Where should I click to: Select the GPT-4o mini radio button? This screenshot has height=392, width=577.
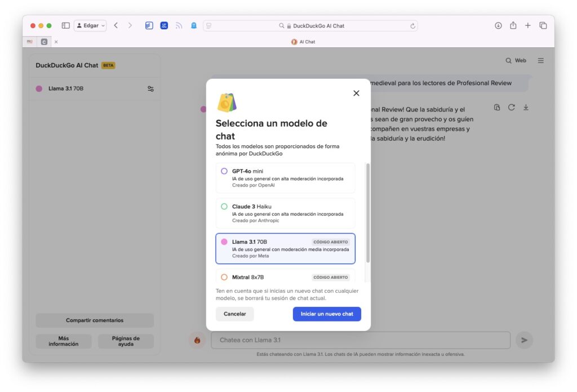(x=224, y=171)
